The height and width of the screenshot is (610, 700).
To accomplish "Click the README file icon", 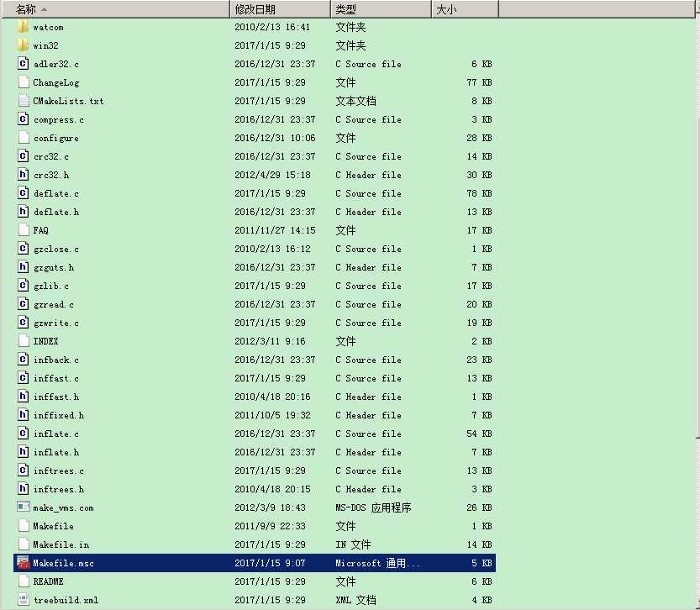I will pyautogui.click(x=24, y=581).
